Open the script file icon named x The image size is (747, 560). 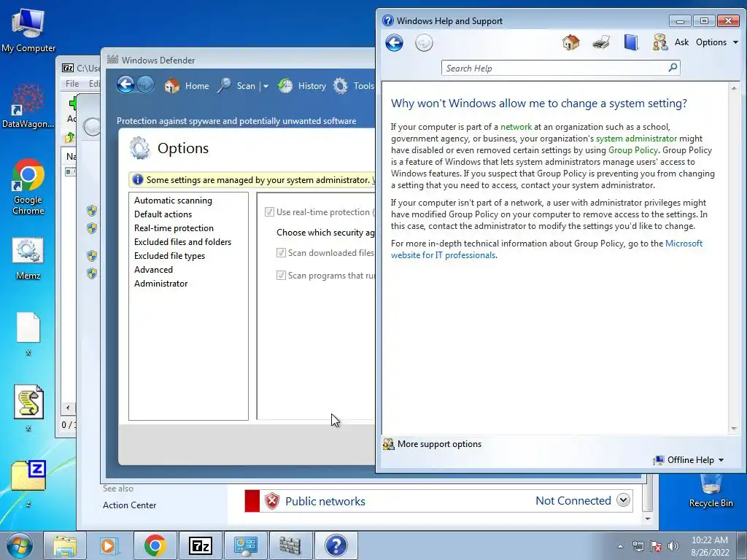point(28,408)
